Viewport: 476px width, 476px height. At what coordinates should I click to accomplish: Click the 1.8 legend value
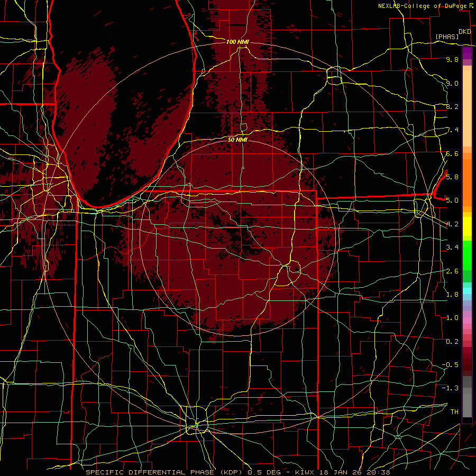[x=452, y=295]
